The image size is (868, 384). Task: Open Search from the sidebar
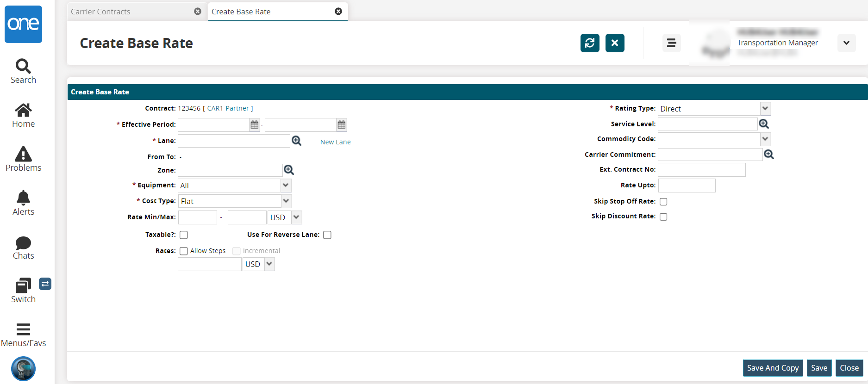coord(23,71)
